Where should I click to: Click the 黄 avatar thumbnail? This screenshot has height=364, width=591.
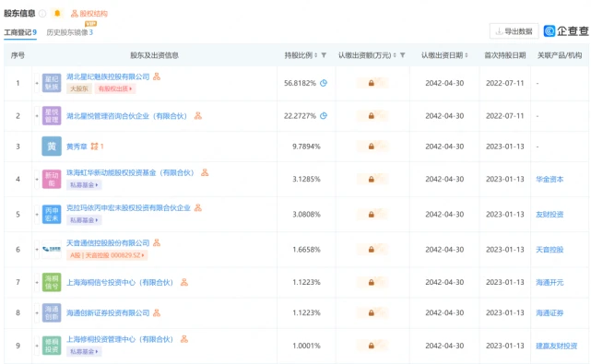[x=52, y=147]
